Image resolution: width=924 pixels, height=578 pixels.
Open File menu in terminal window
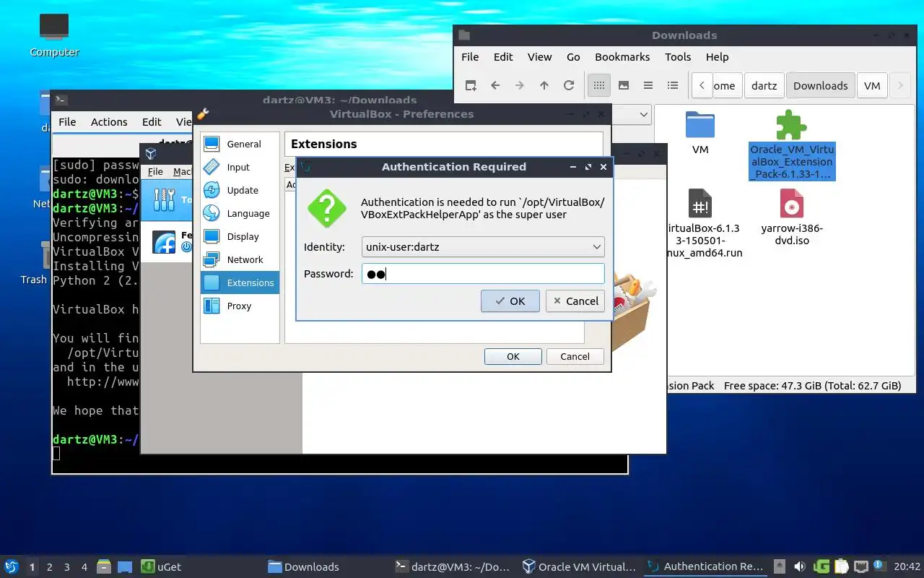tap(67, 121)
